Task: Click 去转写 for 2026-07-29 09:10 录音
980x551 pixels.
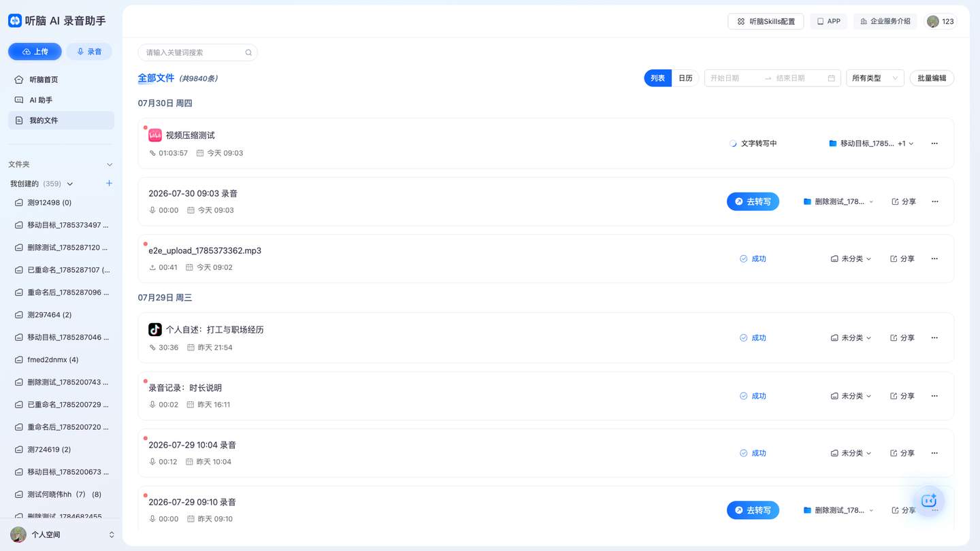Action: [x=753, y=510]
